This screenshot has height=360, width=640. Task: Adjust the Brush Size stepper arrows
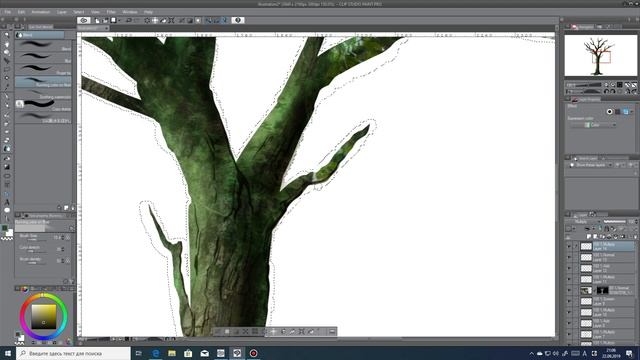point(62,237)
